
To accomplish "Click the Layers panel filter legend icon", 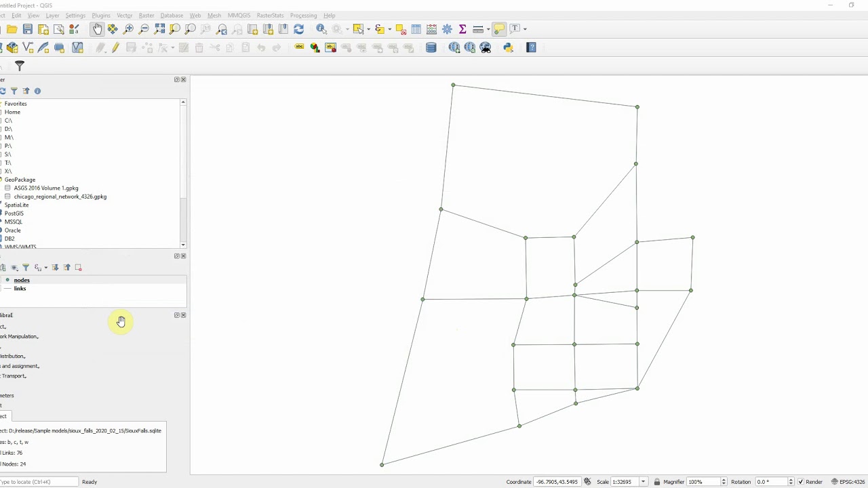I will [x=26, y=268].
